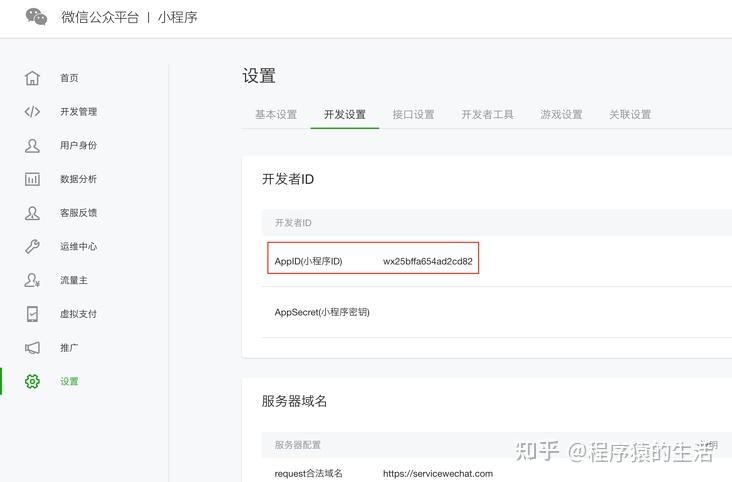
Task: Open 运维中心 sidebar entry
Action: [78, 246]
